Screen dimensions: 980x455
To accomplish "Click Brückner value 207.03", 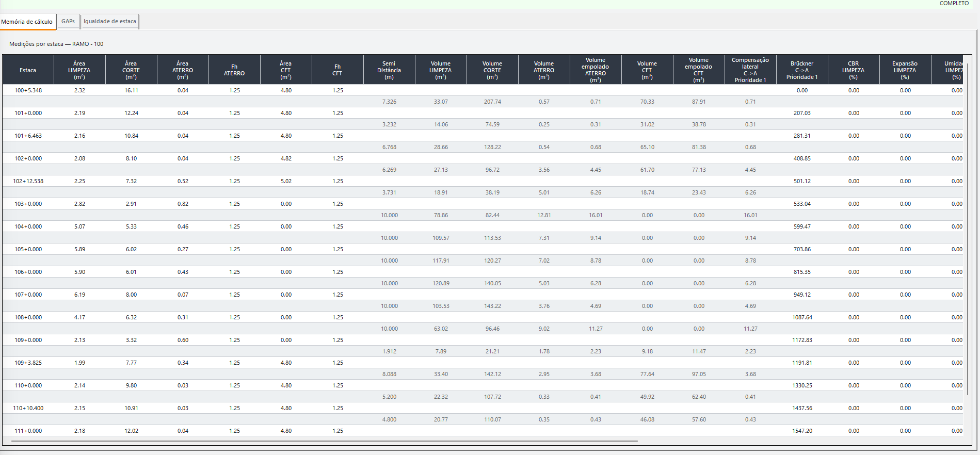I will 802,113.
